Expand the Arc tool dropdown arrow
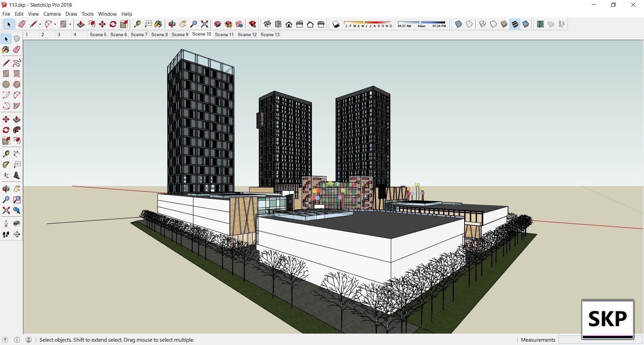The image size is (644, 345). (55, 24)
